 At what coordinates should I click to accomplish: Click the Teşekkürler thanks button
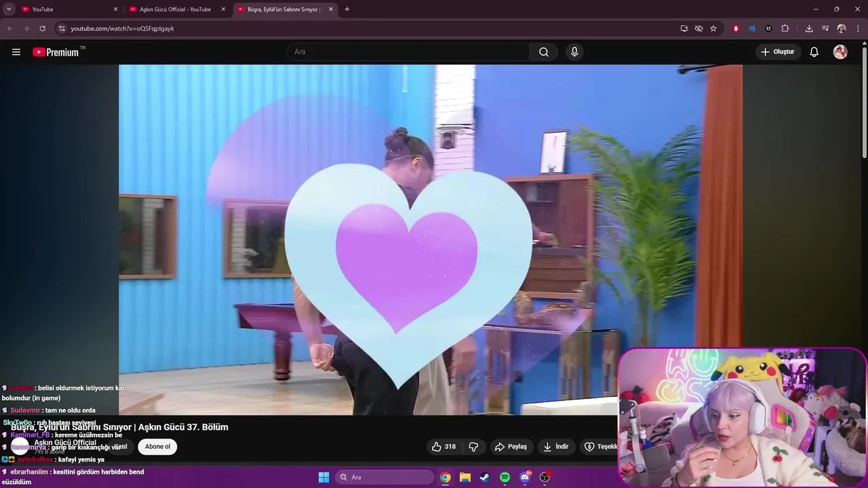tap(601, 447)
